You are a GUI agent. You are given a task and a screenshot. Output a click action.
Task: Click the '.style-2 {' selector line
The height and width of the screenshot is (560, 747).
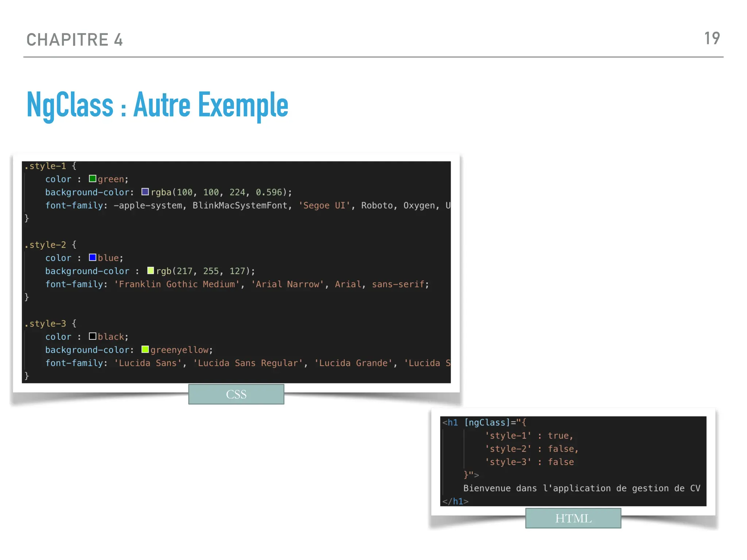click(x=50, y=245)
